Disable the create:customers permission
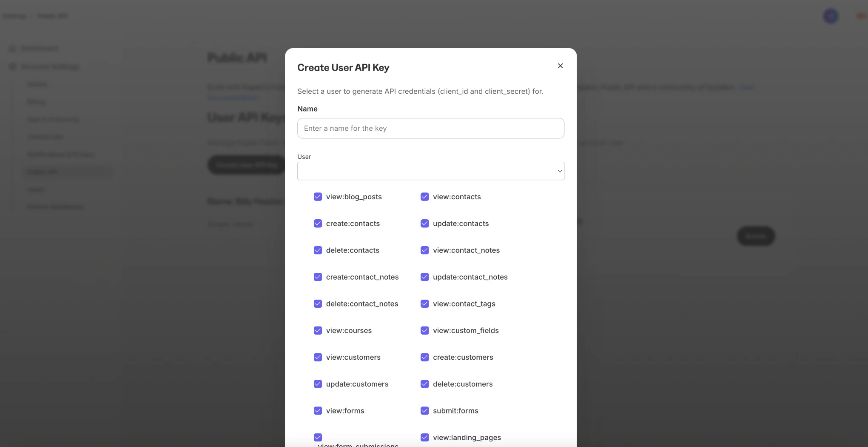868x447 pixels. (424, 357)
